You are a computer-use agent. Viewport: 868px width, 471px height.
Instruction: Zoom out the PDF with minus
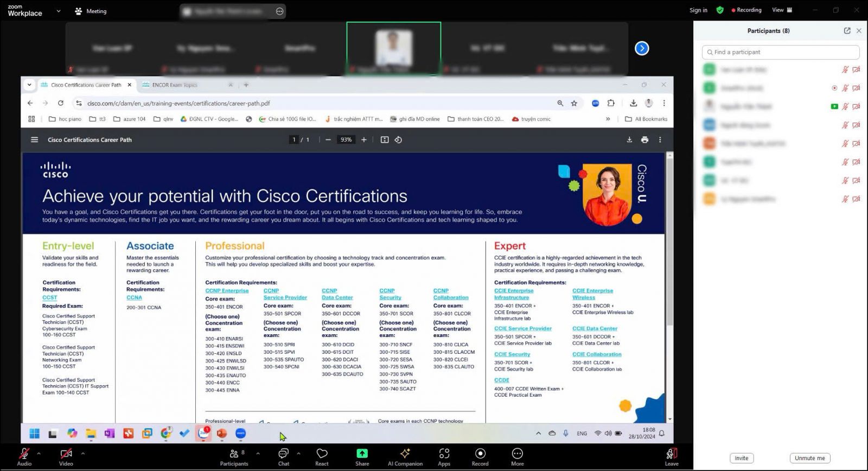tap(328, 139)
